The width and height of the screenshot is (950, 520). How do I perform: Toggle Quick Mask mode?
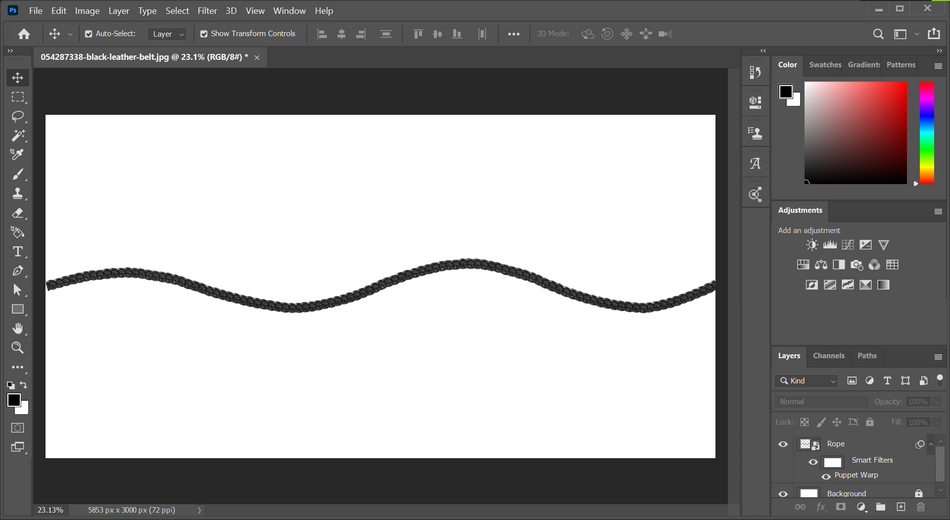pos(18,428)
